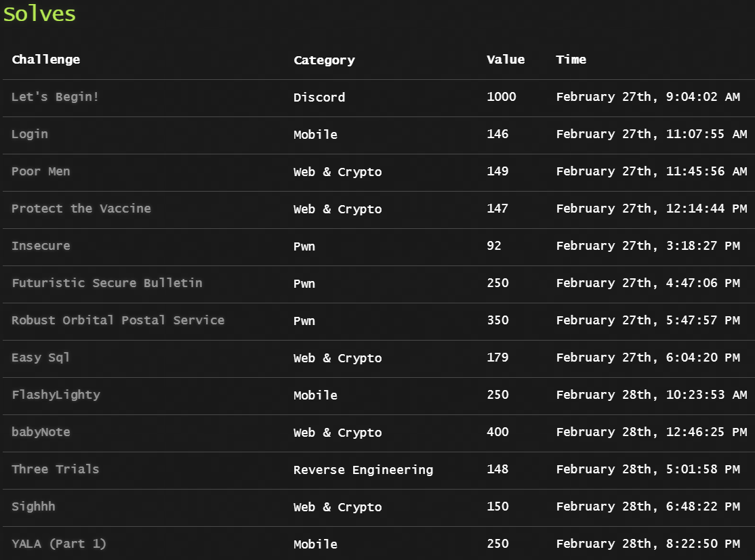Click the Value column header
This screenshot has width=755, height=560.
pos(506,60)
